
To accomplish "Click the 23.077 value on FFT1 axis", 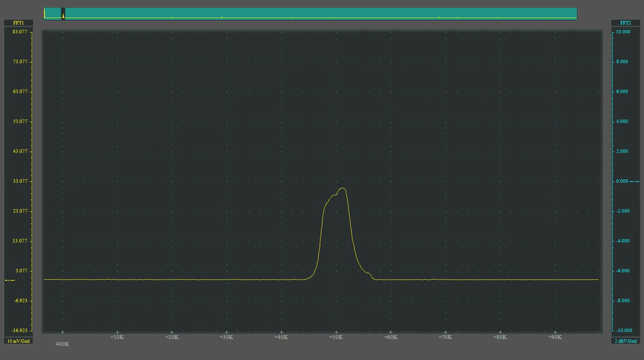I will 20,211.
